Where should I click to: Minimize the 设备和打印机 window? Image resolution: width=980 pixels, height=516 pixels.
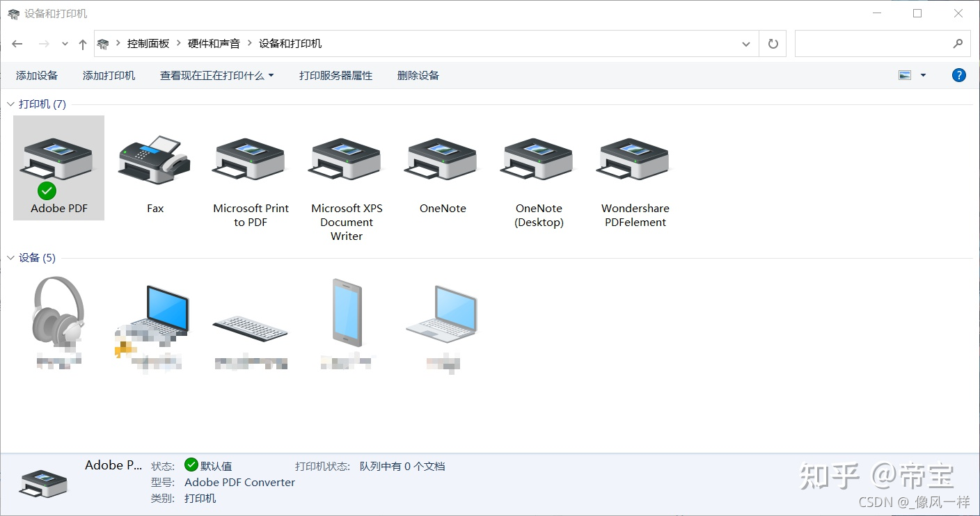878,13
